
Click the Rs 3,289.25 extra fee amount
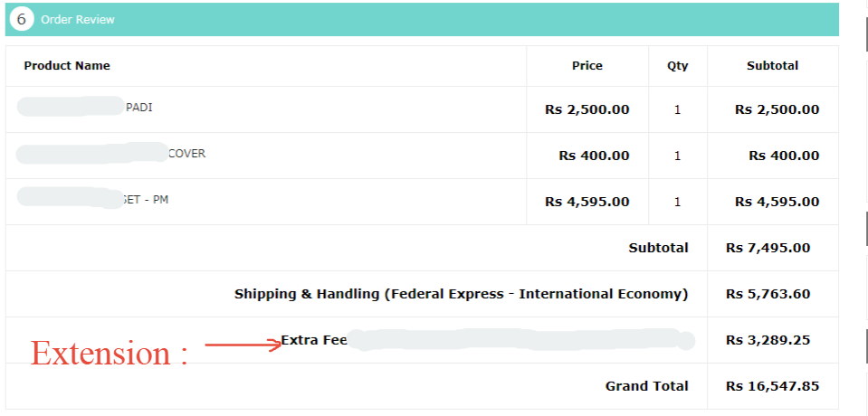click(768, 341)
